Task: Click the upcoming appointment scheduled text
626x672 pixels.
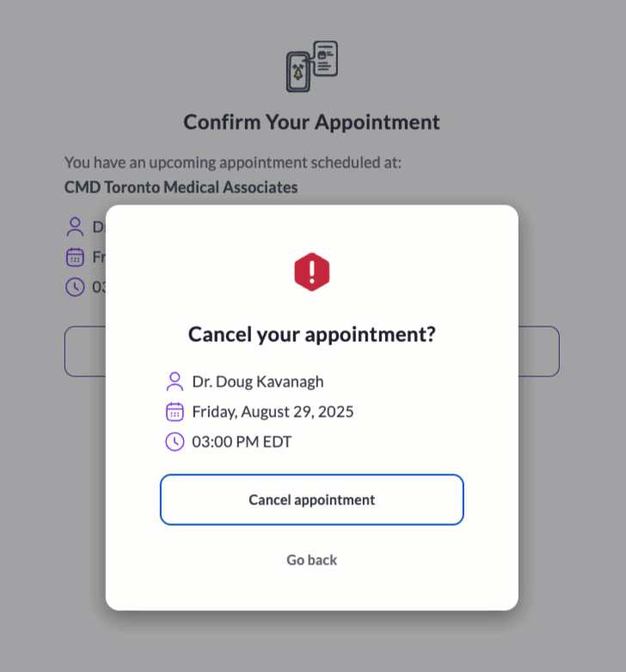Action: (233, 163)
